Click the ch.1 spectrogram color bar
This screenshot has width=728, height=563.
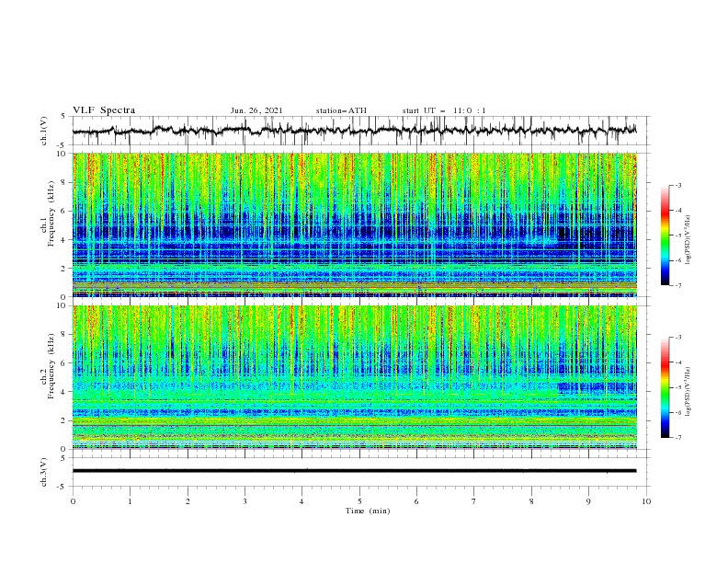pos(665,236)
